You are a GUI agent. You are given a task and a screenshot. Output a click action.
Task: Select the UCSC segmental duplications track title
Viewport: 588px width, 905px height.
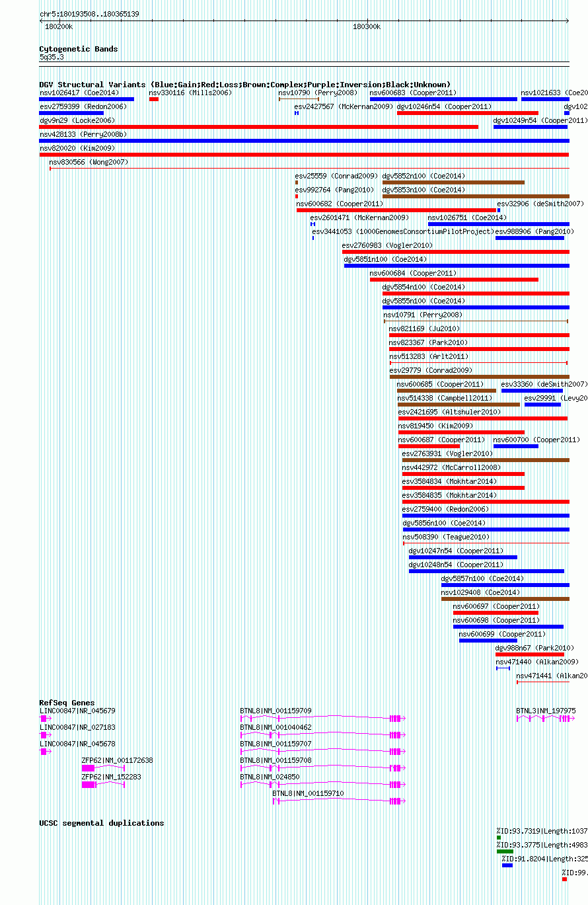tap(102, 823)
